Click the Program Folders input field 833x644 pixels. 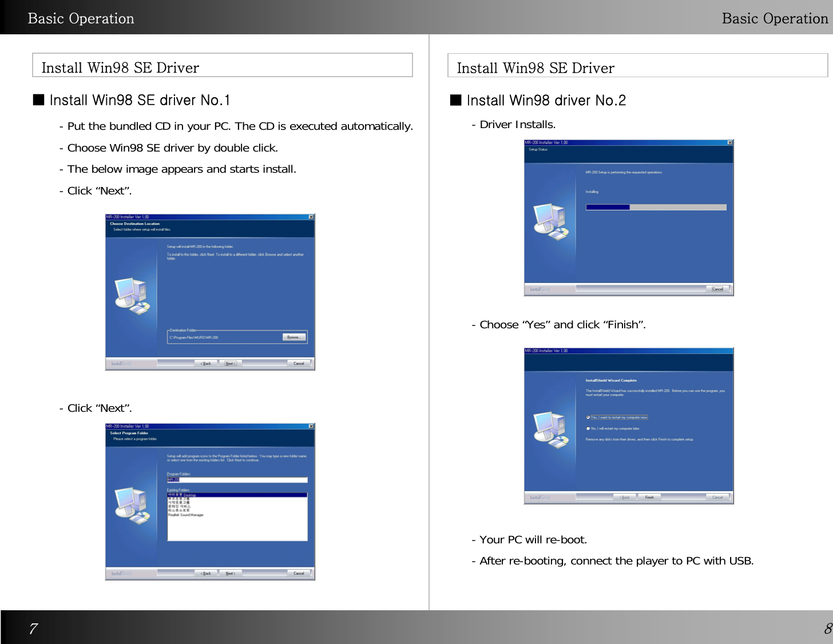coord(237,480)
